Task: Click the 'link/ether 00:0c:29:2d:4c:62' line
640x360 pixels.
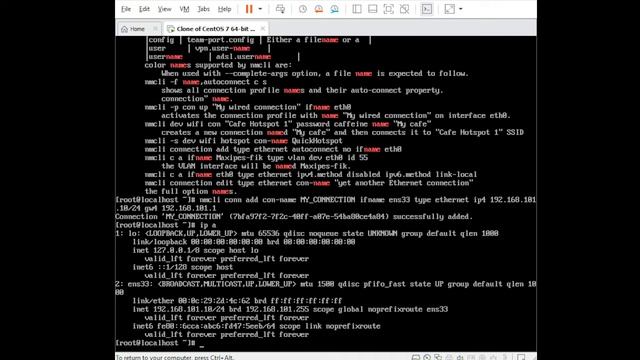Action: click(x=237, y=301)
